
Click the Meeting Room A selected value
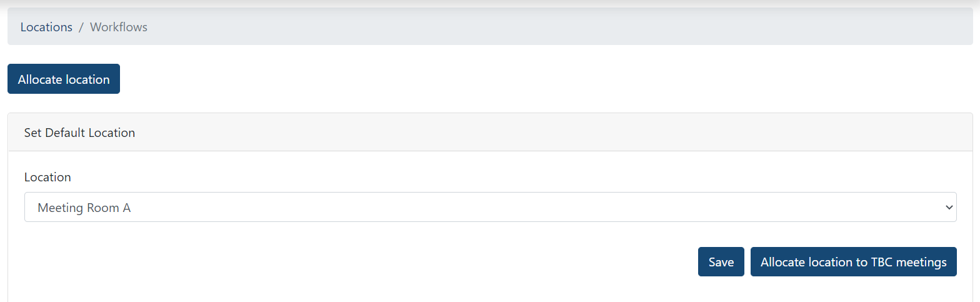click(x=84, y=208)
